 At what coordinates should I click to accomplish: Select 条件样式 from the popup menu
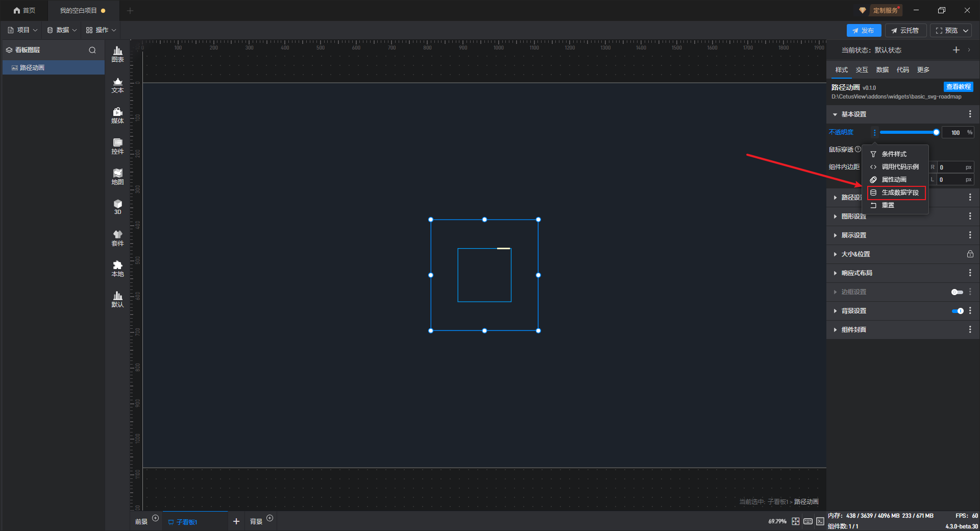(x=894, y=154)
